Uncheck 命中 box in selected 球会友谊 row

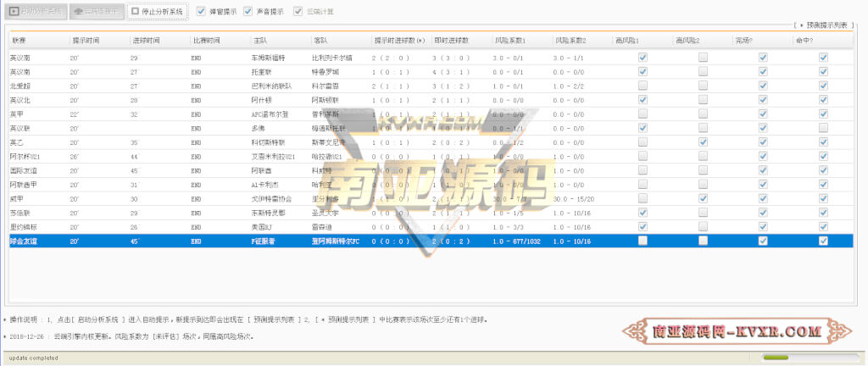pyautogui.click(x=823, y=241)
